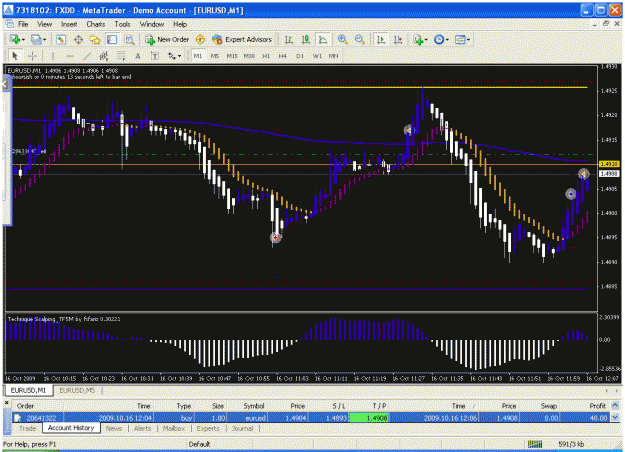Switch to line chart display

tap(323, 39)
